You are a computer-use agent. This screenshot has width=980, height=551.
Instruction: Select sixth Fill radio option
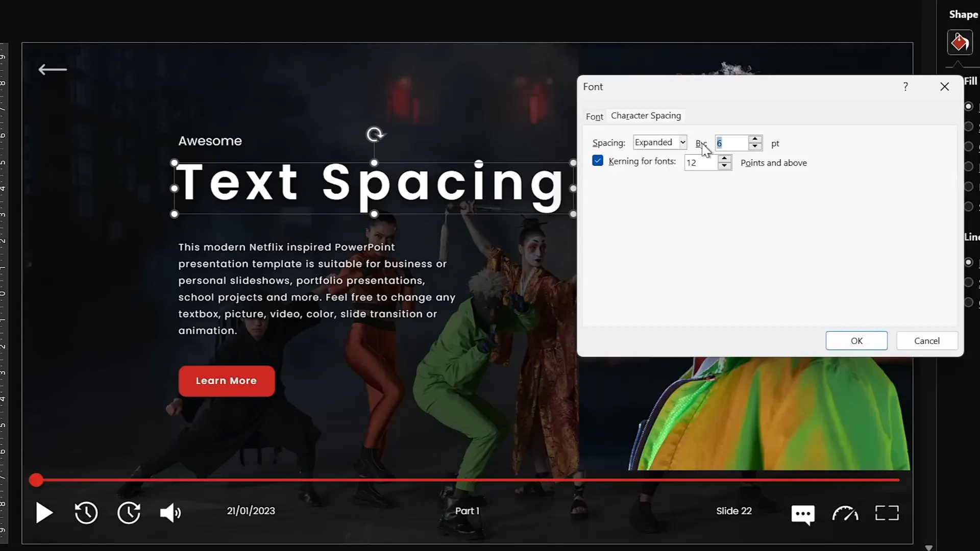968,207
